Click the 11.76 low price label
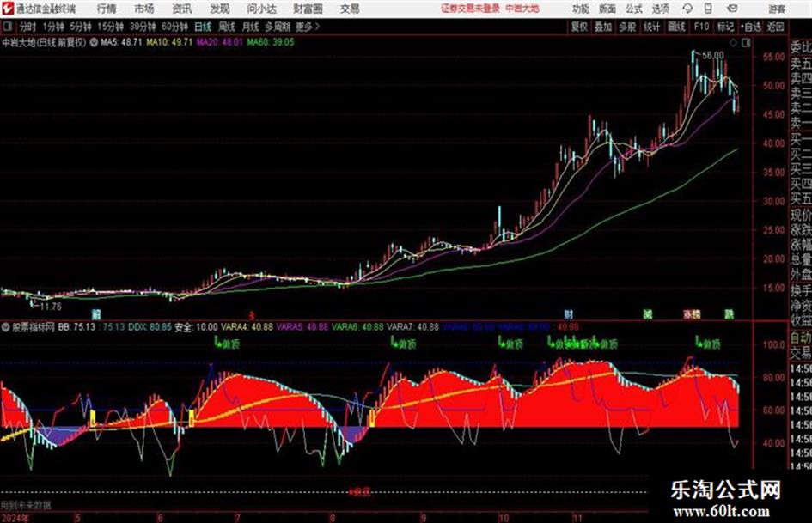Screen dimensions: 812x523 (x=50, y=307)
